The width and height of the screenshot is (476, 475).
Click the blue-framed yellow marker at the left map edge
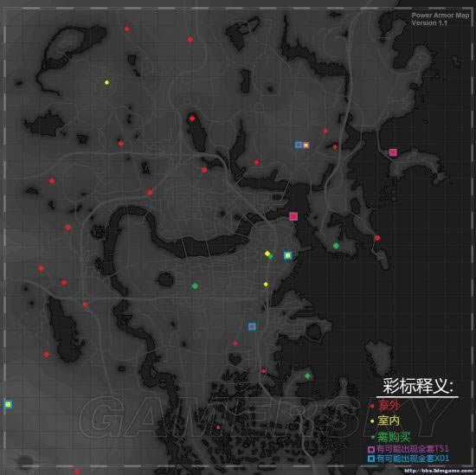(x=8, y=405)
